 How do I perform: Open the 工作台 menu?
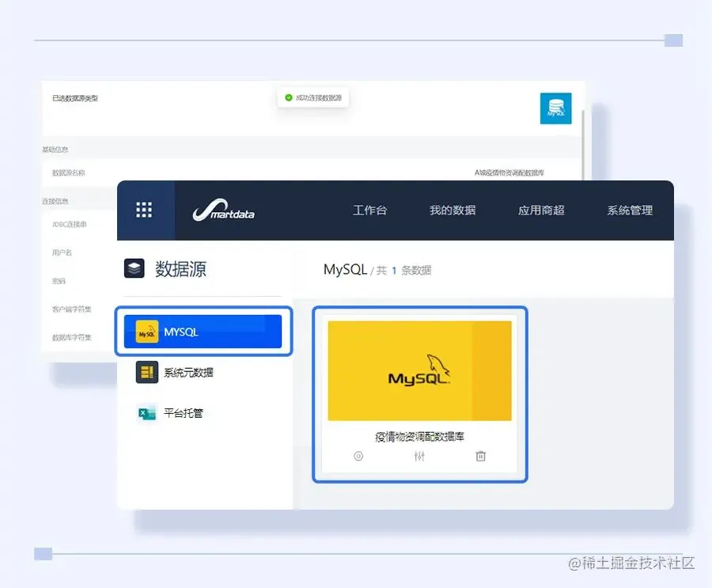(x=369, y=210)
